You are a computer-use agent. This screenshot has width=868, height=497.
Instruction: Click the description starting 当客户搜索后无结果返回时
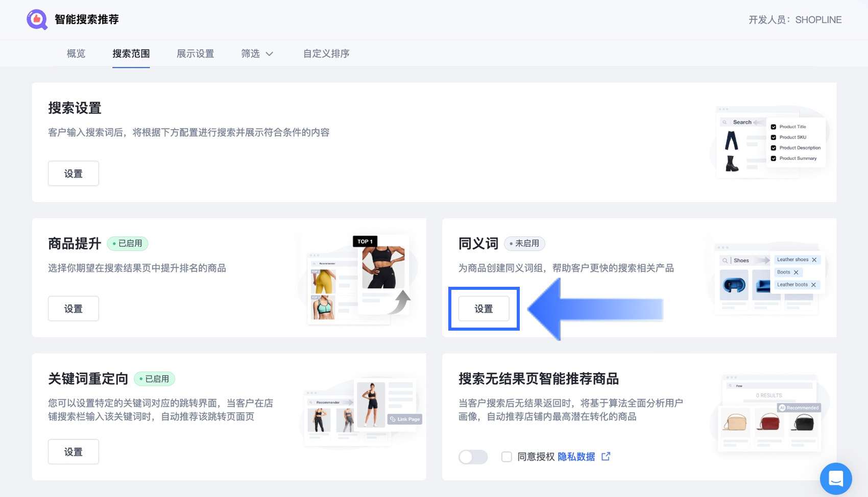tap(571, 410)
